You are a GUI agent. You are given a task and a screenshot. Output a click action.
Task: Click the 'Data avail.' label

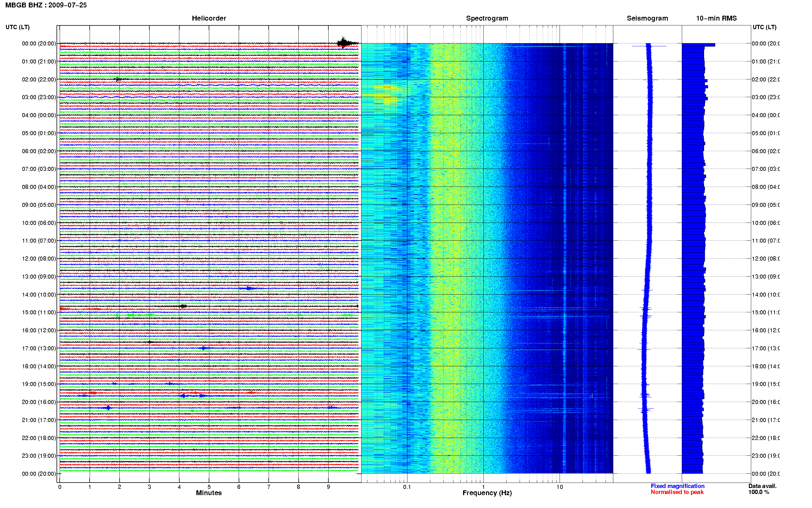tap(762, 486)
